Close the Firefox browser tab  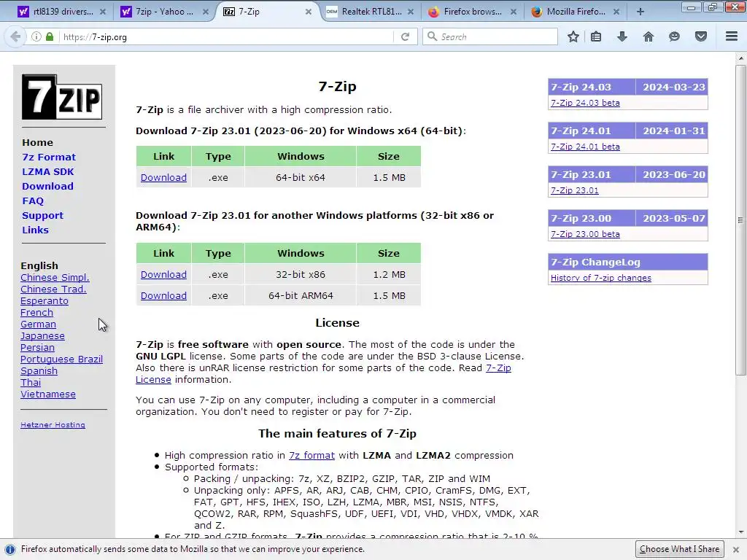pos(514,12)
